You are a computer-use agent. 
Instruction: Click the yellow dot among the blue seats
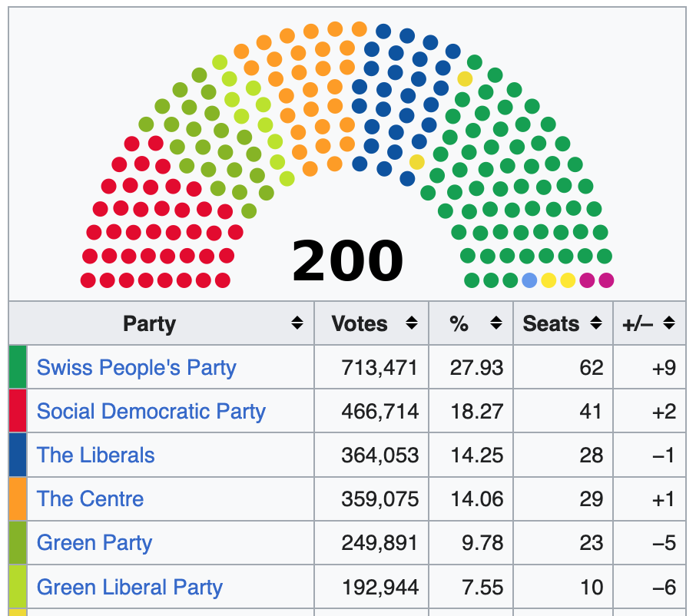point(417,162)
